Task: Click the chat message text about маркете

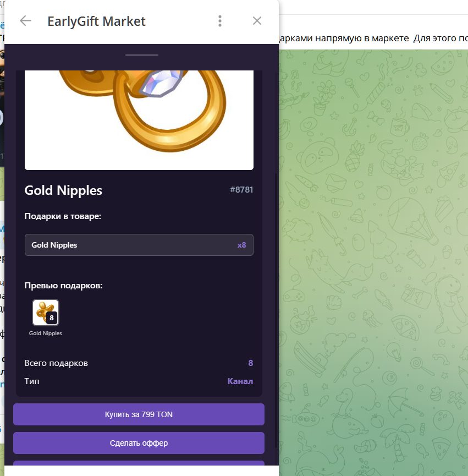Action: [x=373, y=39]
